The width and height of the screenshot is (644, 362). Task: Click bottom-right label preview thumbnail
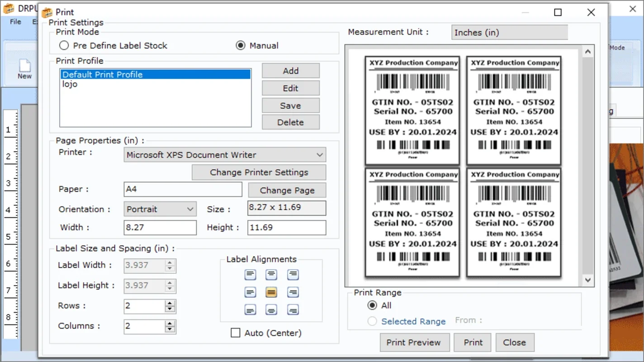(514, 222)
